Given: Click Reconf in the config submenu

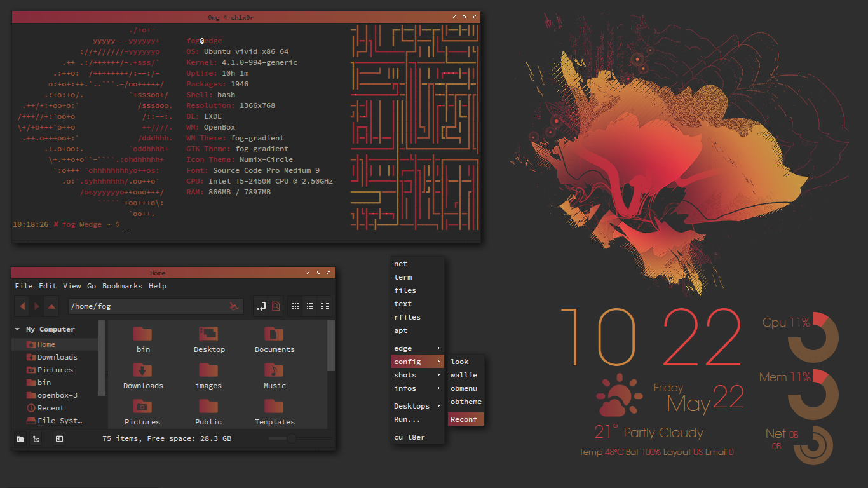Looking at the screenshot, I should pyautogui.click(x=466, y=419).
